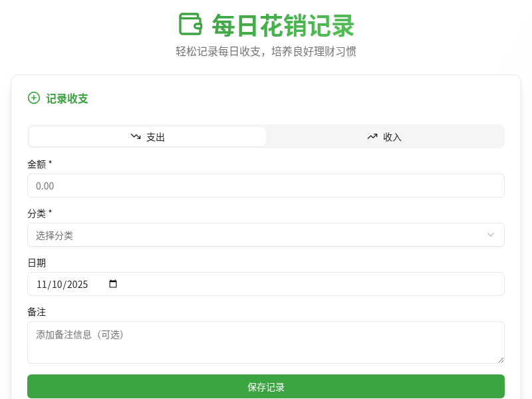532x399 pixels.
Task: Expand the category selection list
Action: coord(266,235)
